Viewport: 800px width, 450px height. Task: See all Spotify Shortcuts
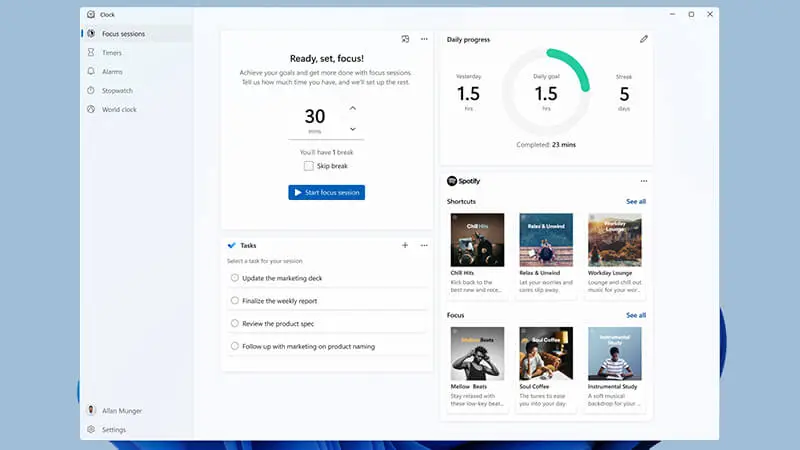tap(636, 202)
